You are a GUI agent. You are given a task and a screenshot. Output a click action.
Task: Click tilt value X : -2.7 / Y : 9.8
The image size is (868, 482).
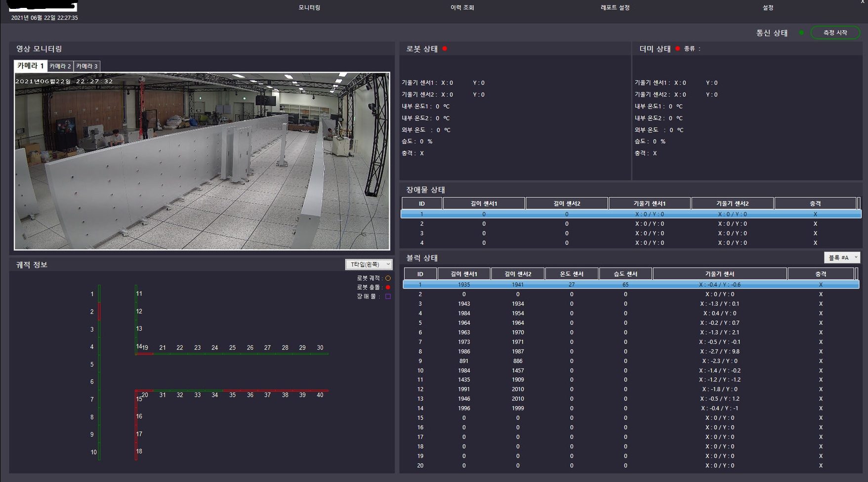pyautogui.click(x=719, y=351)
